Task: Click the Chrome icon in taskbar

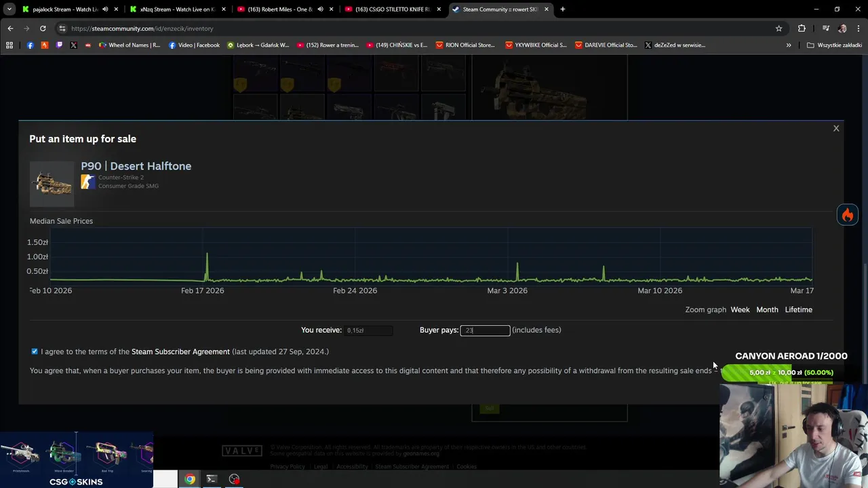Action: (x=190, y=479)
